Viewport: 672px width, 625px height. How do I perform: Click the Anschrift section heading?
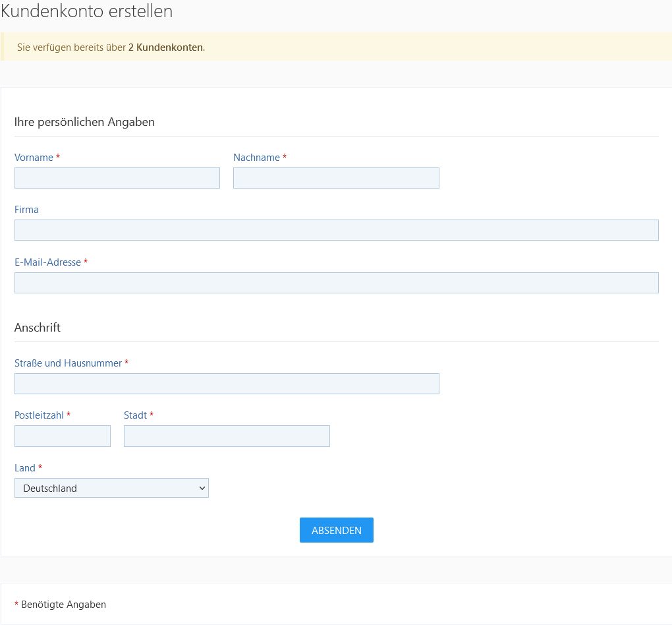[38, 328]
